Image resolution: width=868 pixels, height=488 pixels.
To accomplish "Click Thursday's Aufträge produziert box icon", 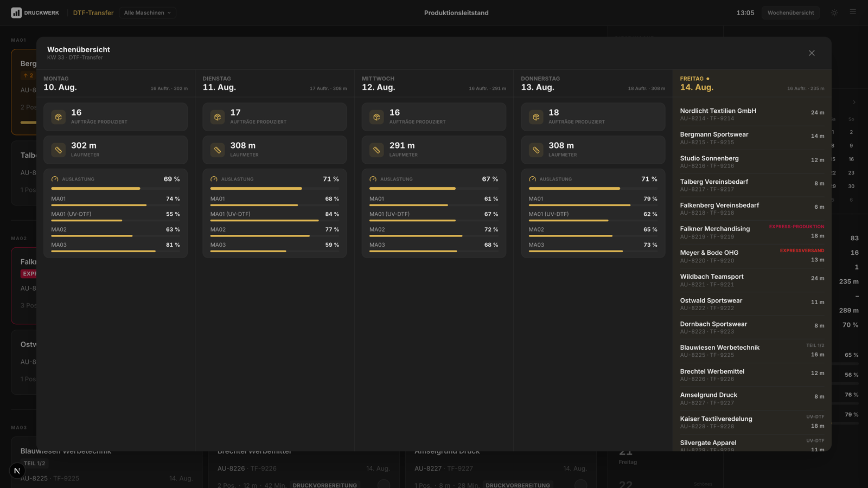I will click(x=536, y=117).
